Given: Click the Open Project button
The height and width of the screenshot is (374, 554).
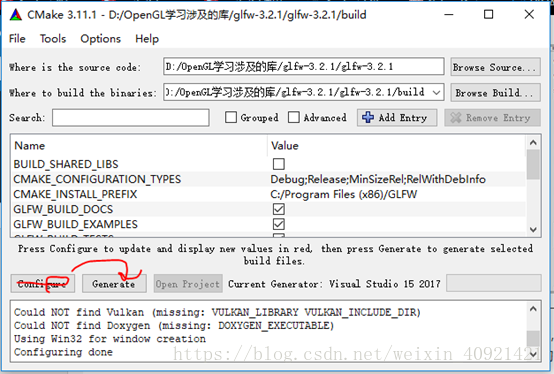Looking at the screenshot, I should coord(188,284).
